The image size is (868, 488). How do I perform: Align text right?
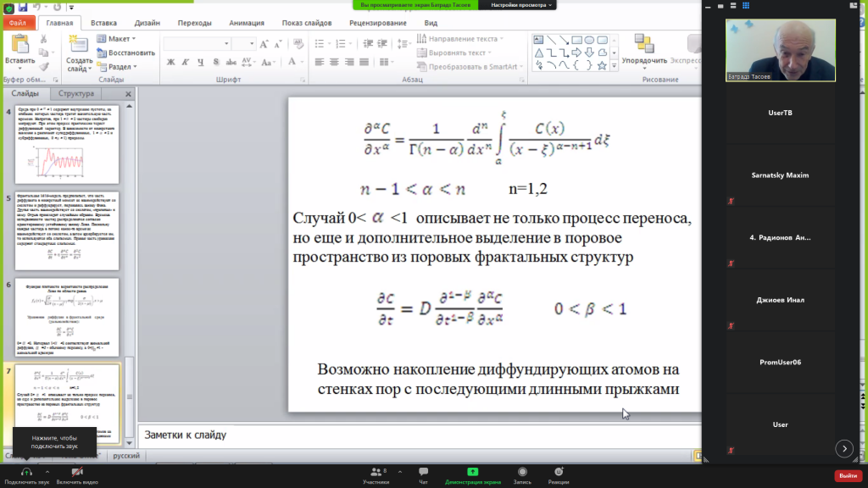(x=348, y=62)
